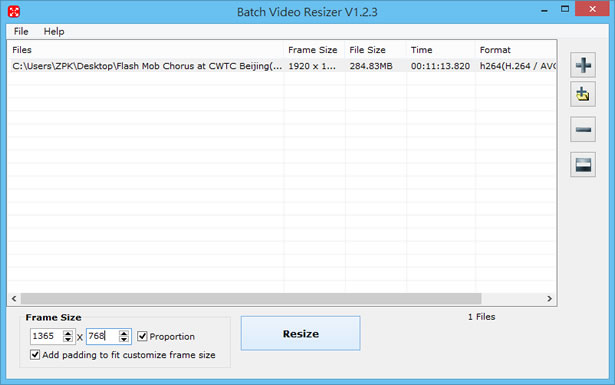Click the clear list icon
Viewport: 615px width, 385px height.
point(583,165)
